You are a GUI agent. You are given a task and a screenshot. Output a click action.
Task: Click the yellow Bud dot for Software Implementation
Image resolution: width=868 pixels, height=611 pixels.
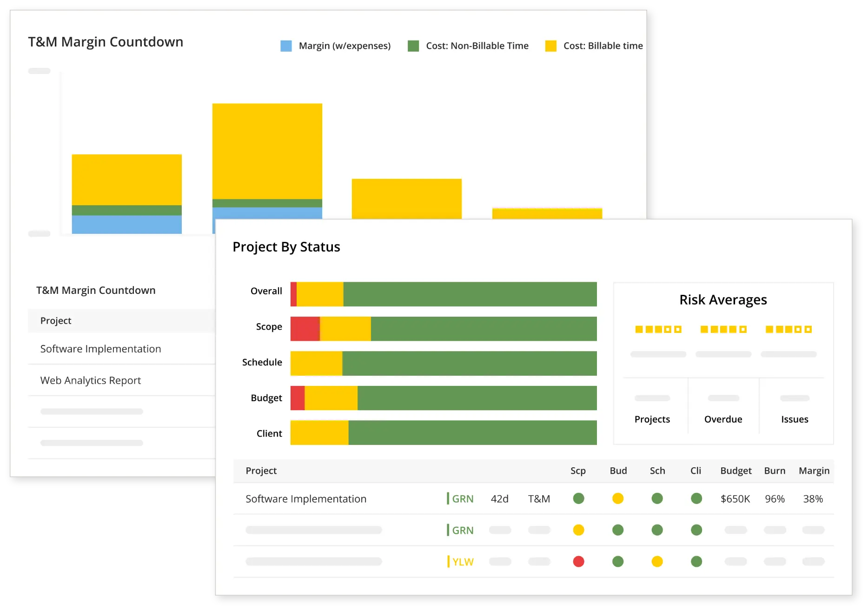tap(618, 498)
